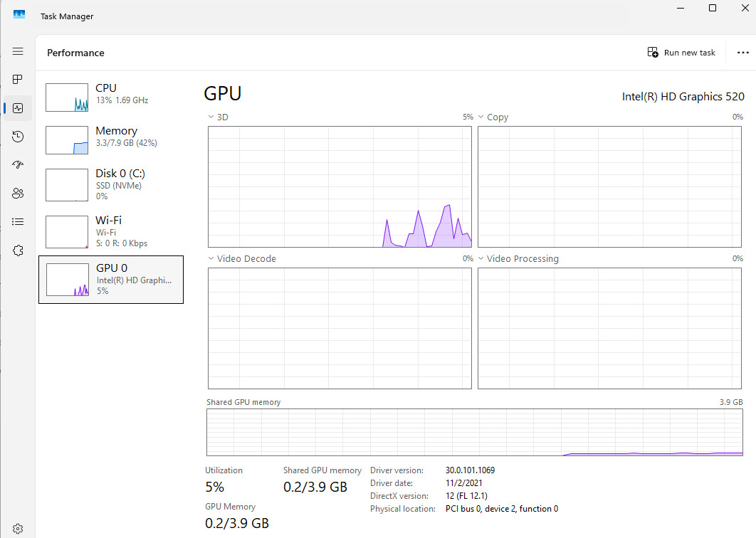Click the 3.9 GB graph maximum label
756x538 pixels.
pyautogui.click(x=731, y=402)
